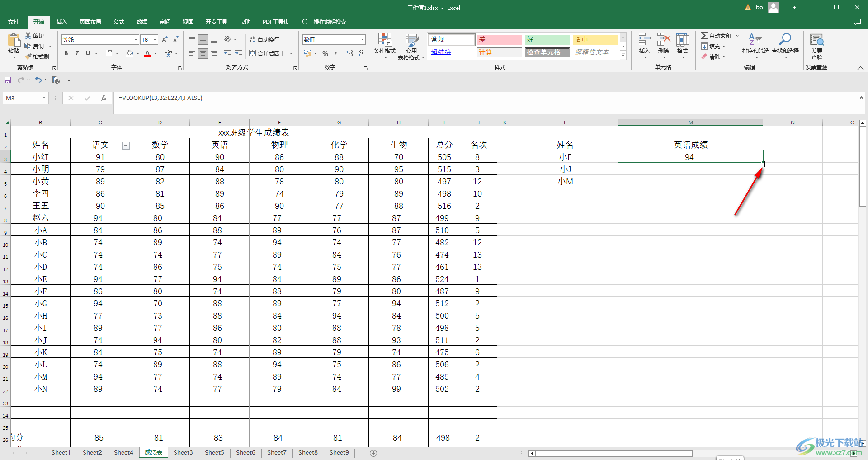868x460 pixels.
Task: Toggle align left button
Action: coord(192,53)
